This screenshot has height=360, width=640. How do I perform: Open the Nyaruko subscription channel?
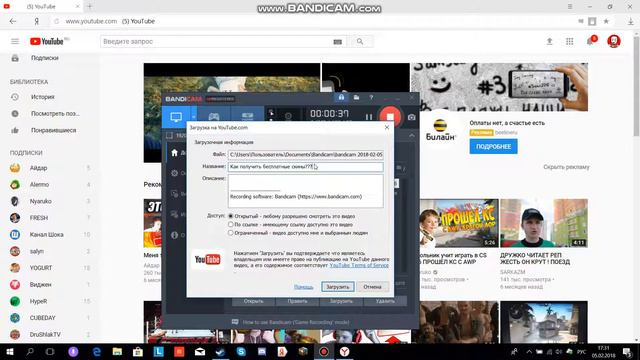(40, 201)
